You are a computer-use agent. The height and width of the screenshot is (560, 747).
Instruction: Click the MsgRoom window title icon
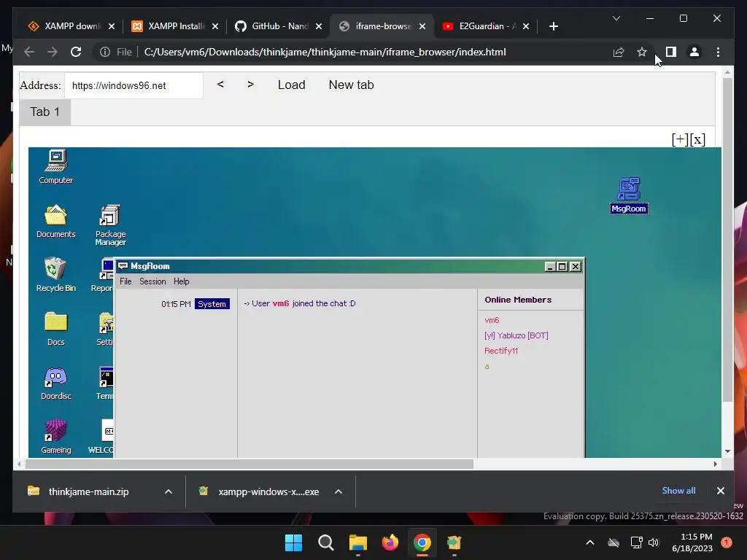[123, 266]
